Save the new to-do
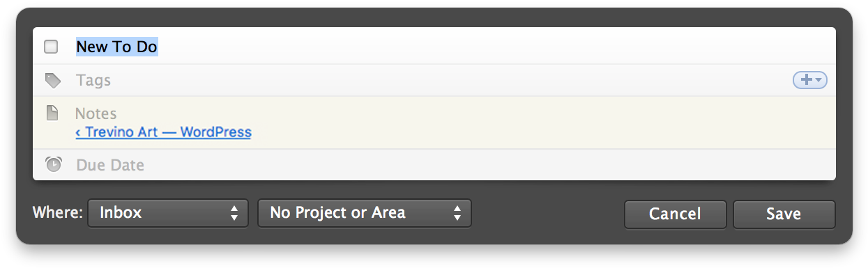This screenshot has height=268, width=868. (784, 214)
